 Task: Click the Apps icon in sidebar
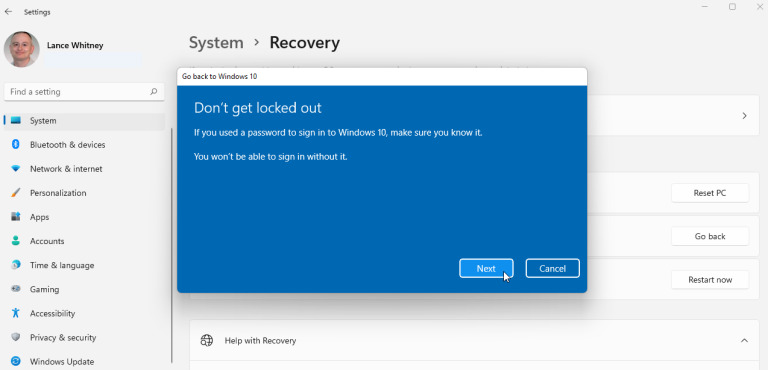[16, 217]
